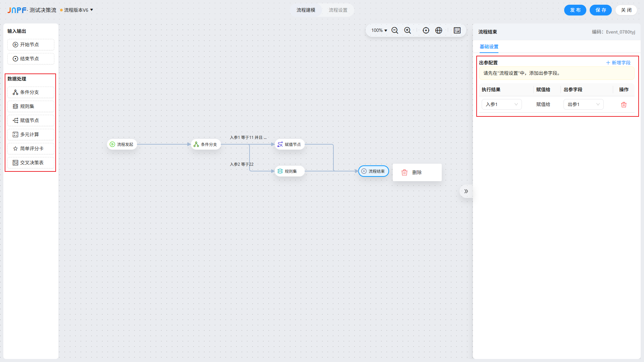Switch to the 流程设置 tab
The height and width of the screenshot is (362, 644).
click(x=338, y=10)
